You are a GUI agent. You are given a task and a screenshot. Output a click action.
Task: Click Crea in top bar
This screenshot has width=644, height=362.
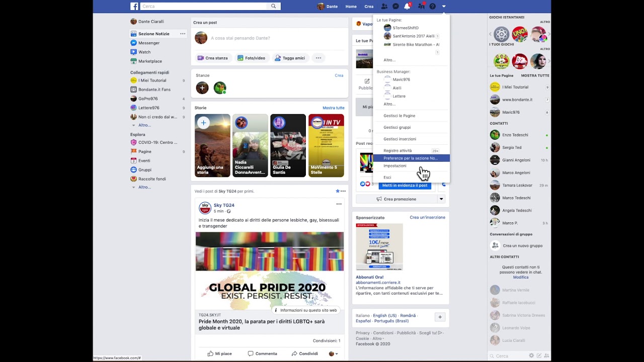pos(369,7)
